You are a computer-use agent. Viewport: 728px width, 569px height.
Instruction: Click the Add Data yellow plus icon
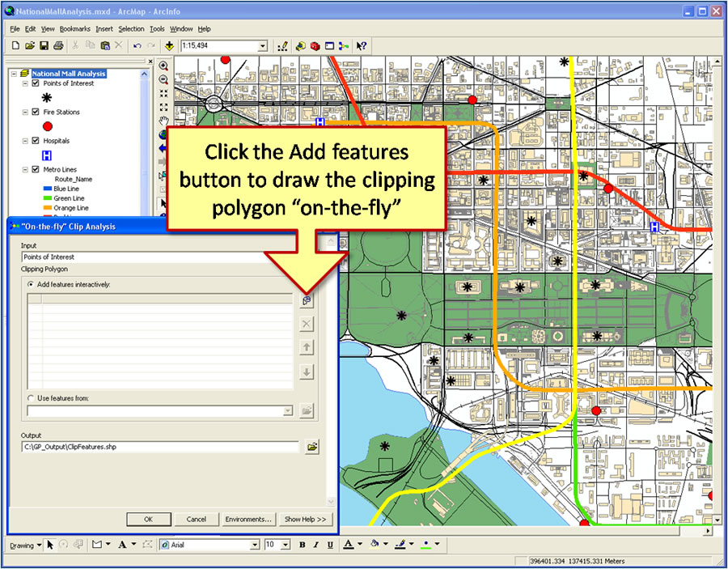(x=170, y=45)
